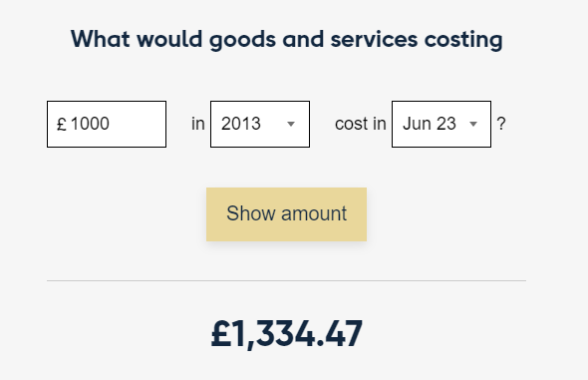Select the £1,334.47 result figure

coord(287,333)
